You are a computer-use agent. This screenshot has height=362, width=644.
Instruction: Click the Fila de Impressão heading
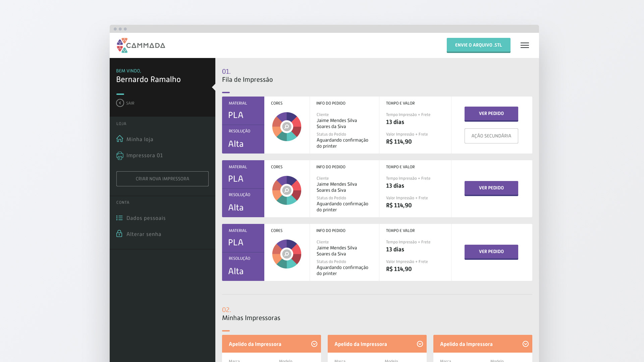(x=247, y=80)
